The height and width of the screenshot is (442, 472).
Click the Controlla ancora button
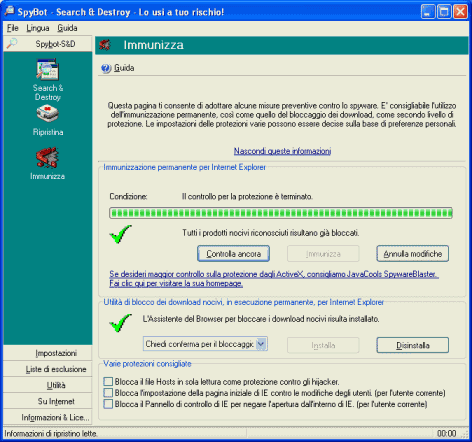[233, 254]
